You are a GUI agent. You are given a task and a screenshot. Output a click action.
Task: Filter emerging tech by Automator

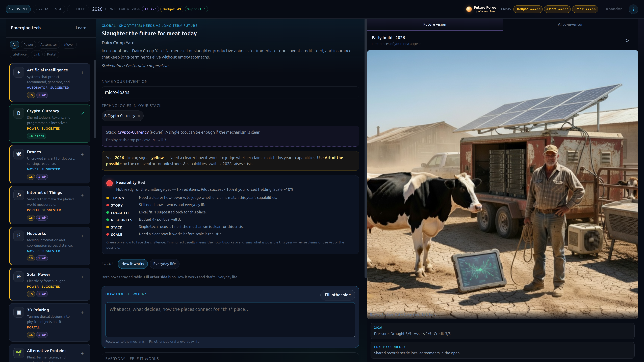(x=48, y=44)
